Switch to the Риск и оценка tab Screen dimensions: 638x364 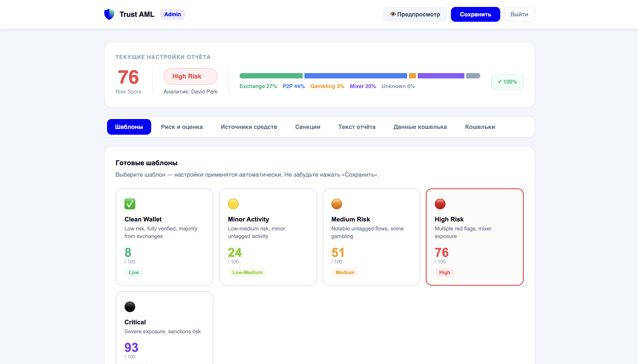(x=182, y=127)
